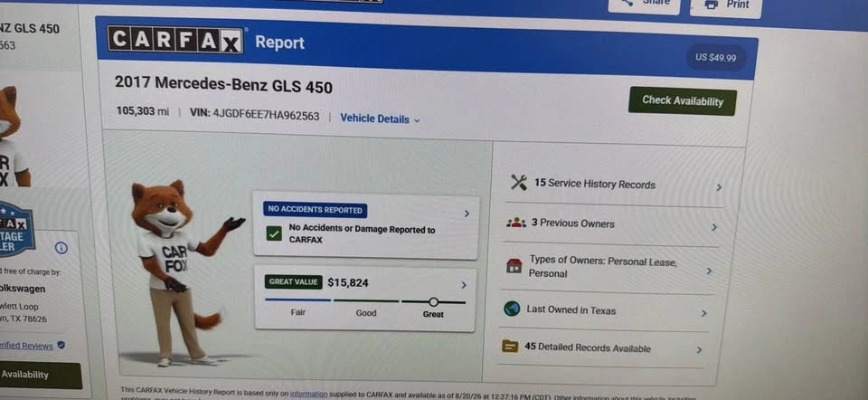
Task: Open the 3 Previous Owners chevron
Action: (714, 227)
